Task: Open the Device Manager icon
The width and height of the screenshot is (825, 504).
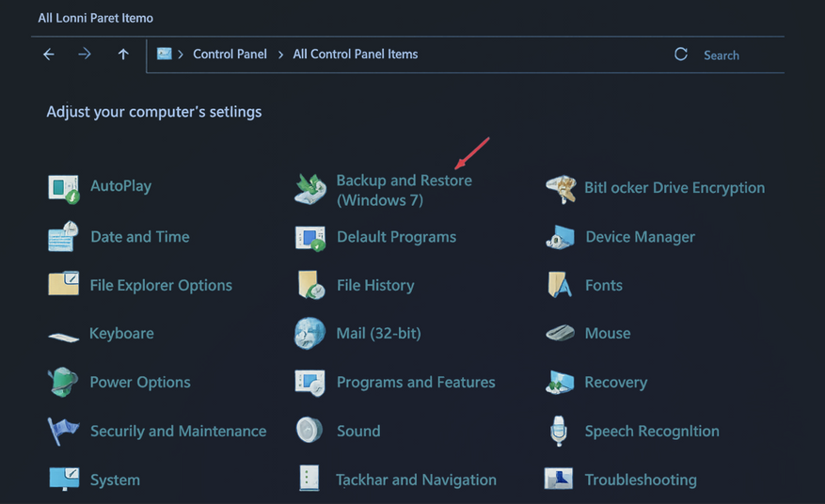Action: (x=561, y=237)
